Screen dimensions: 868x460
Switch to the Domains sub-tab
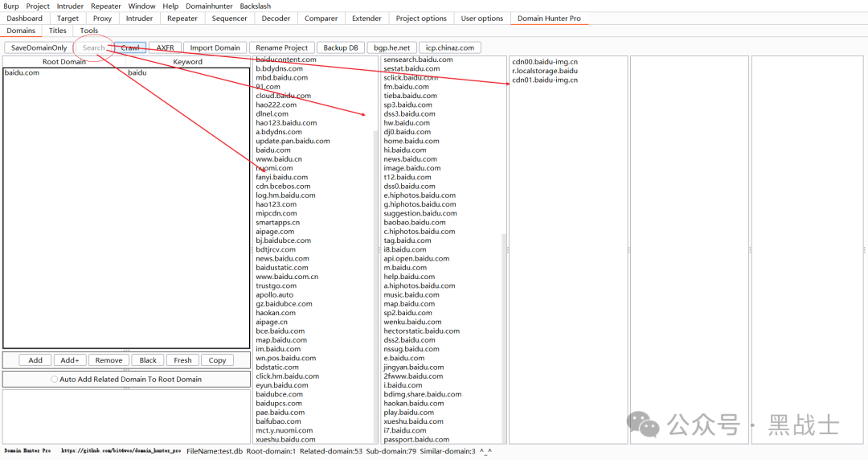click(x=21, y=31)
